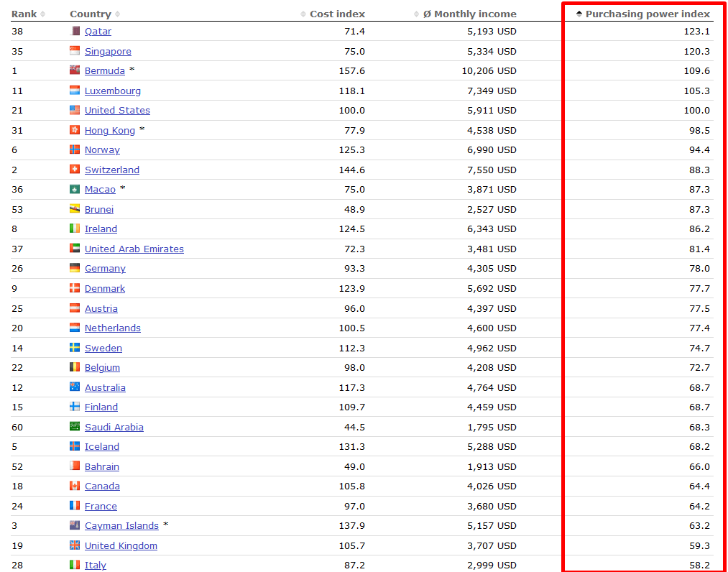Open the Denmark country link
Image resolution: width=728 pixels, height=572 pixels.
104,288
